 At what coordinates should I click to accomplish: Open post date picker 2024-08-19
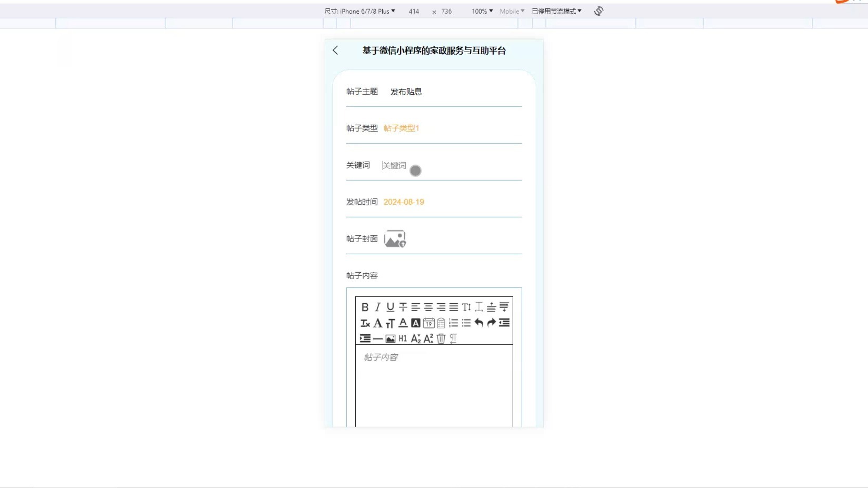404,202
